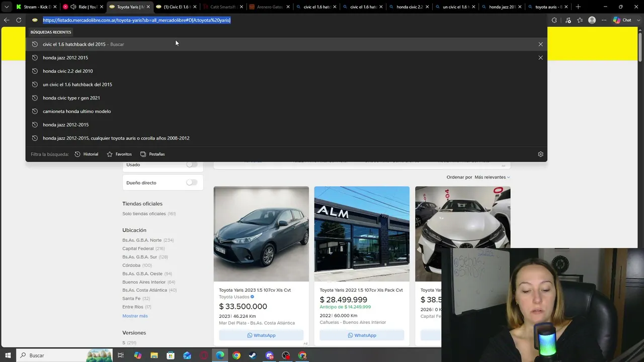644x362 pixels.
Task: Remove 'honda jazz 2012 2015' recent search
Action: [x=540, y=58]
